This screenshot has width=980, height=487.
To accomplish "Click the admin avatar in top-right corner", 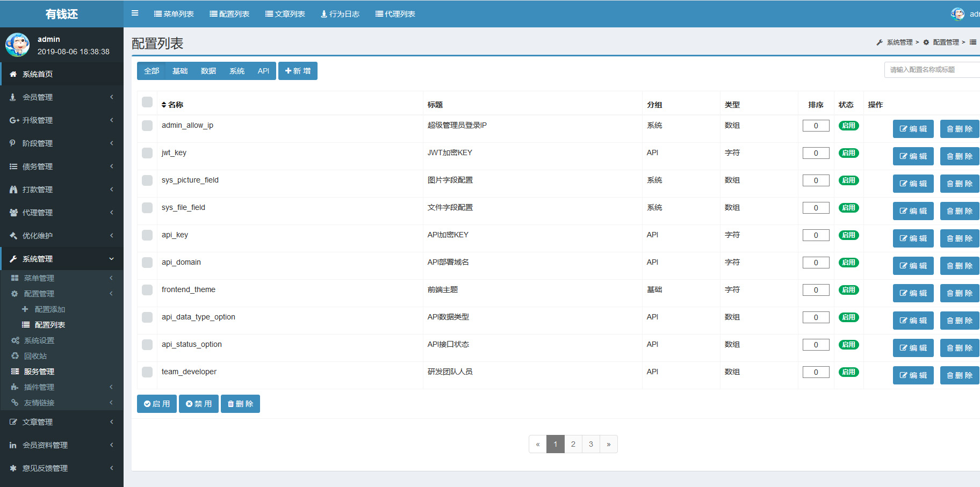I will tap(959, 14).
